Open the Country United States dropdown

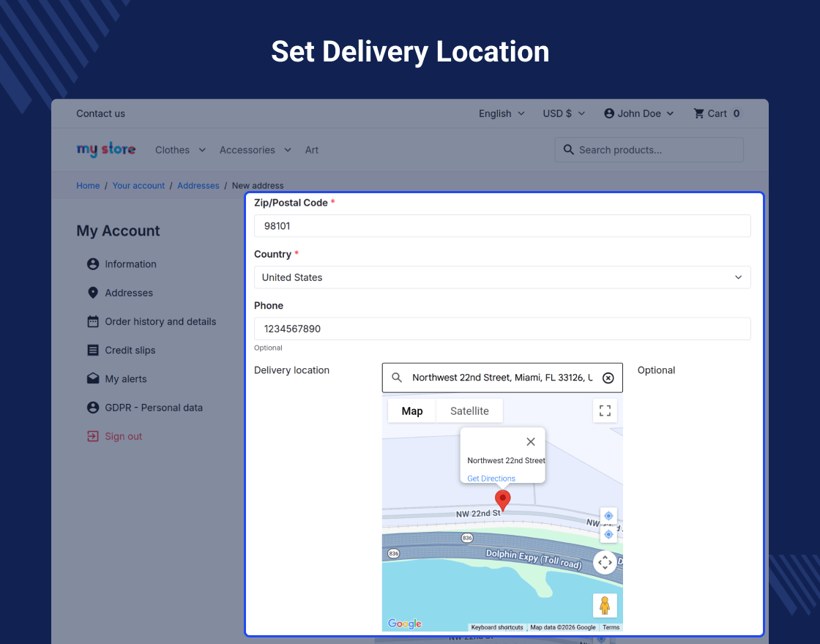[502, 277]
